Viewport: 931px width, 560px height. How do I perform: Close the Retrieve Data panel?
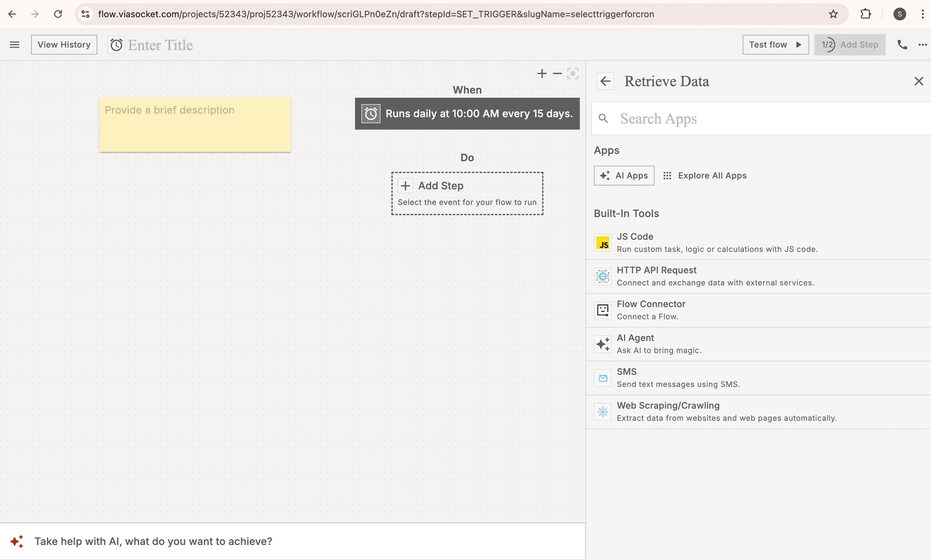(919, 81)
